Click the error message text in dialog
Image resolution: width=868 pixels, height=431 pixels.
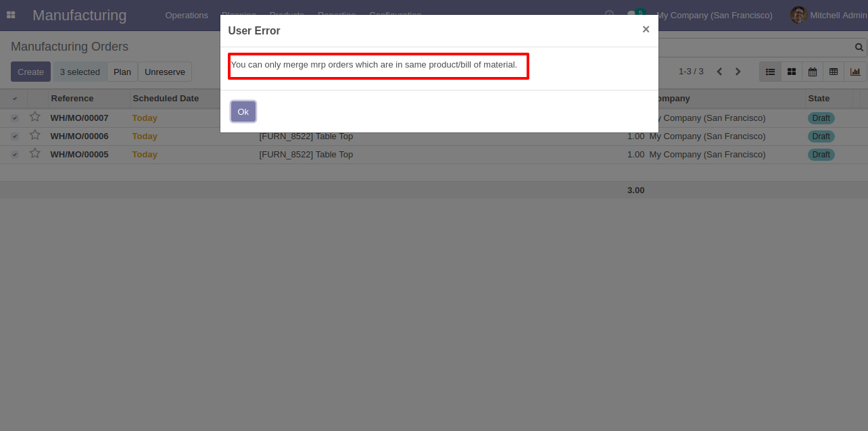374,65
